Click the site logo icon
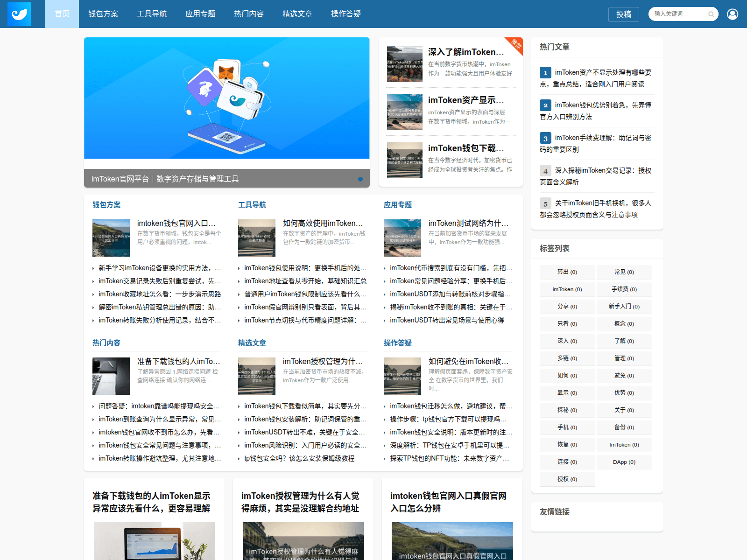Screen dimensions: 747x560 click(x=19, y=14)
